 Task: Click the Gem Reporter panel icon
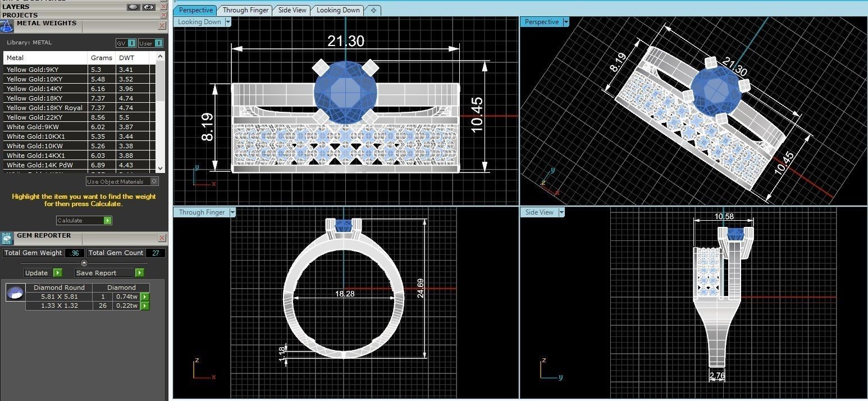7,238
